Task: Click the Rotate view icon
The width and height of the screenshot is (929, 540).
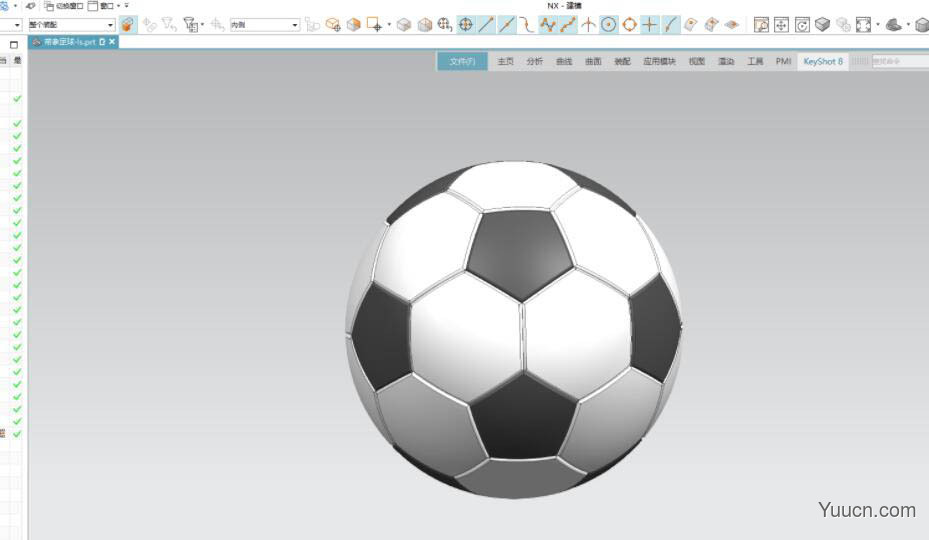Action: (802, 25)
